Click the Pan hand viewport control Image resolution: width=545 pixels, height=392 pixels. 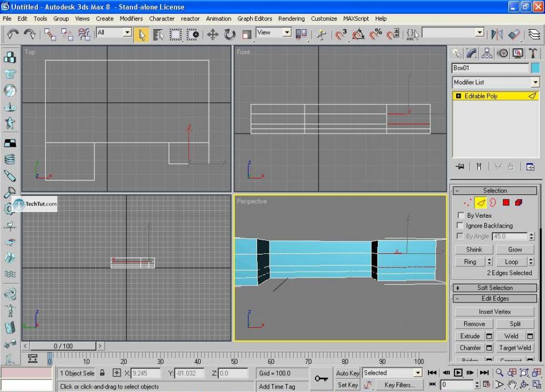pyautogui.click(x=512, y=385)
